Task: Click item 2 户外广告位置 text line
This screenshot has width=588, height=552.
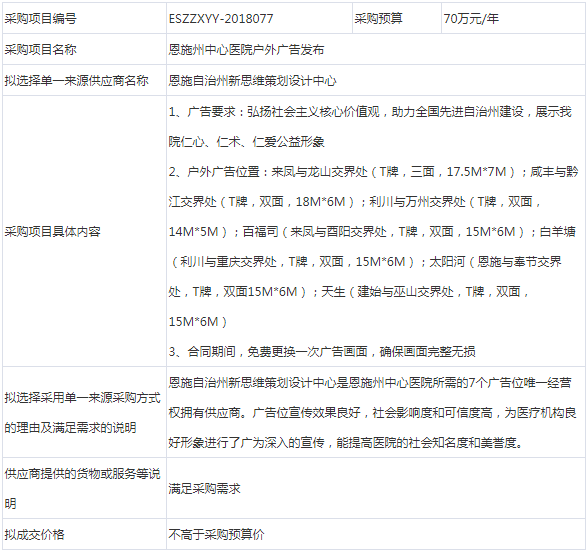Action: [373, 172]
